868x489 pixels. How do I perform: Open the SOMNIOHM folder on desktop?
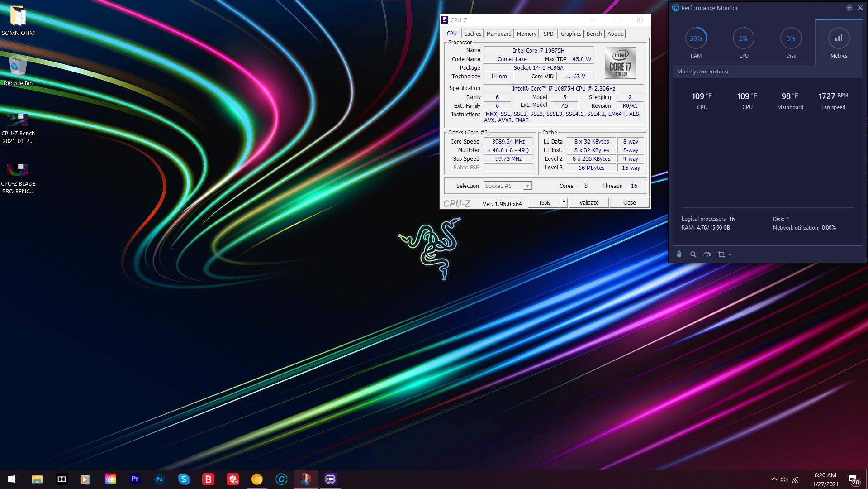pyautogui.click(x=18, y=20)
